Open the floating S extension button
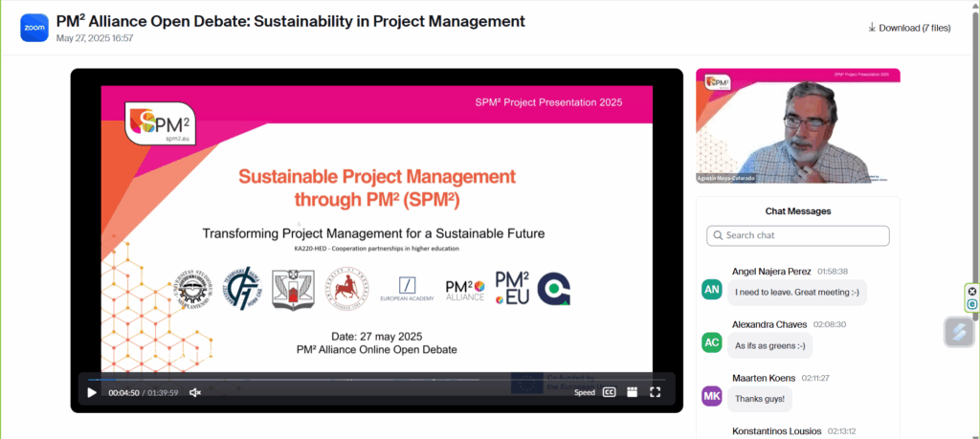 point(959,332)
